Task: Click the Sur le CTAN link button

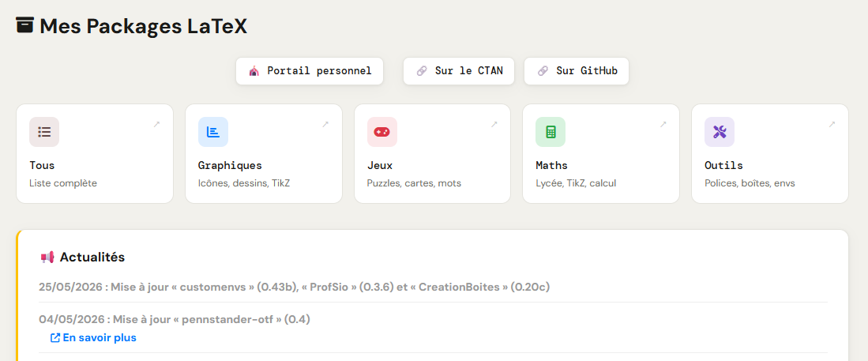Action: coord(459,71)
